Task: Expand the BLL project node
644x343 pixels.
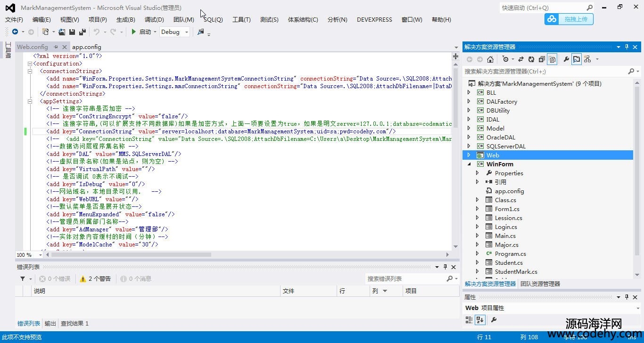Action: 469,93
